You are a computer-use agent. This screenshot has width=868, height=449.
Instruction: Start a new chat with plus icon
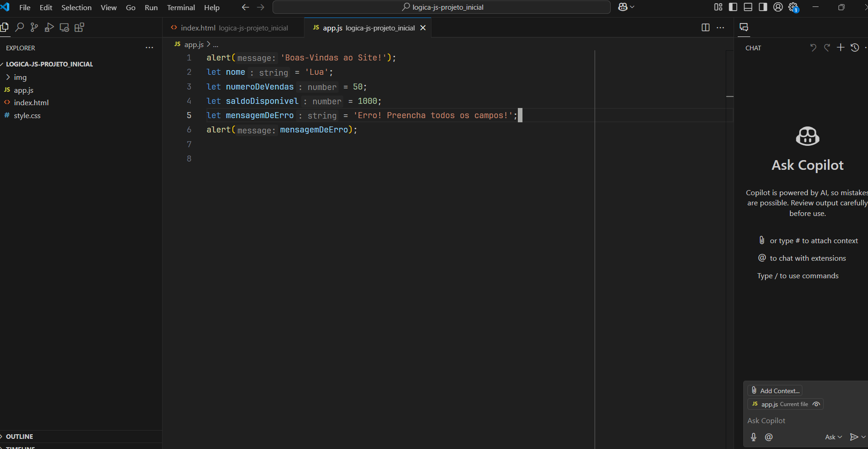841,48
